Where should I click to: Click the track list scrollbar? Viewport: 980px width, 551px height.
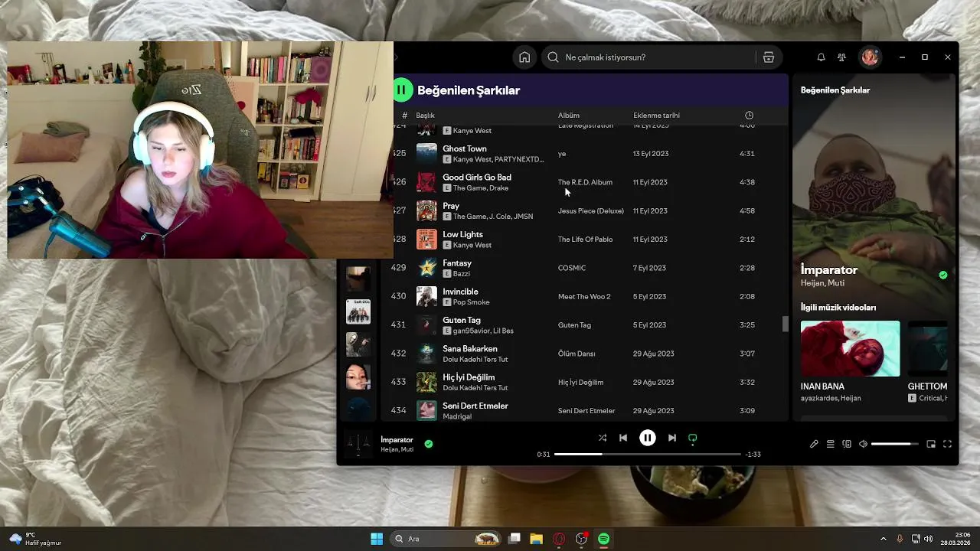785,324
